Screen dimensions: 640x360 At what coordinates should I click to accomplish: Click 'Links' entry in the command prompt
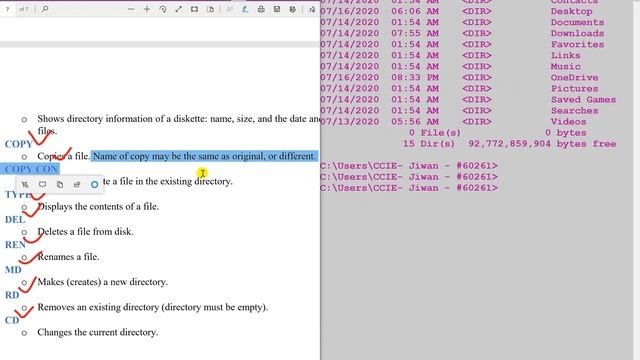coord(565,56)
